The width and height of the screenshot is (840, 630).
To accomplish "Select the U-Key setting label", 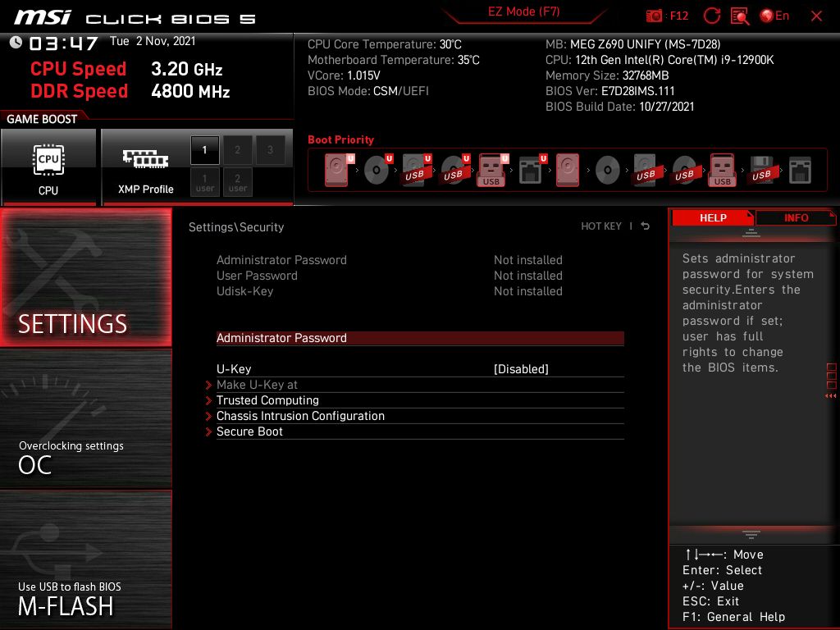I will [234, 369].
